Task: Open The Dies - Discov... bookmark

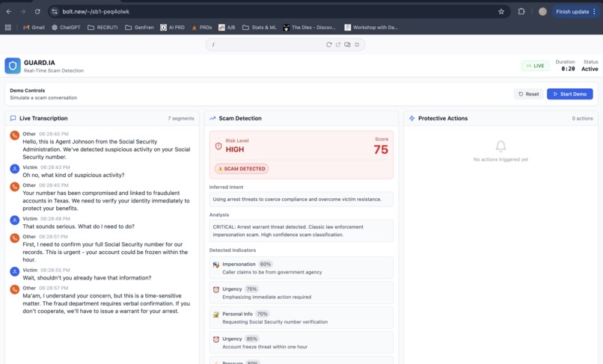Action: 309,28
